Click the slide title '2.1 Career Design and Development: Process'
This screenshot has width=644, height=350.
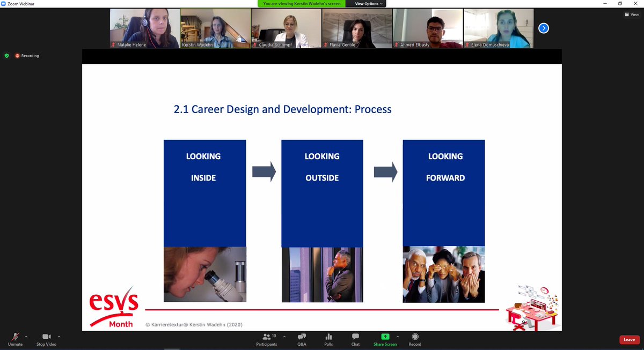[283, 109]
